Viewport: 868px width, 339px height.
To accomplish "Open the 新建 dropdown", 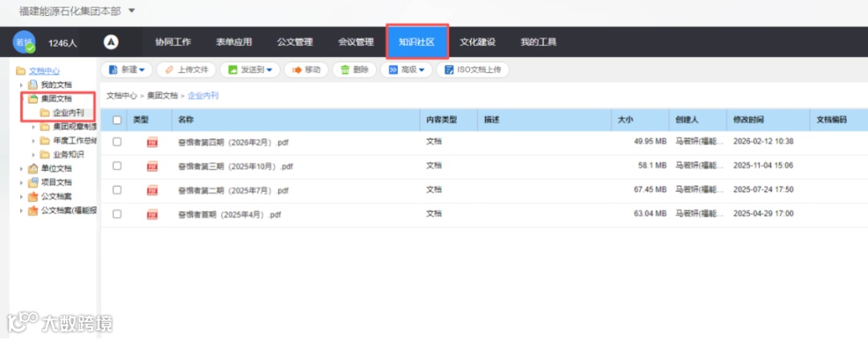I will click(x=128, y=70).
